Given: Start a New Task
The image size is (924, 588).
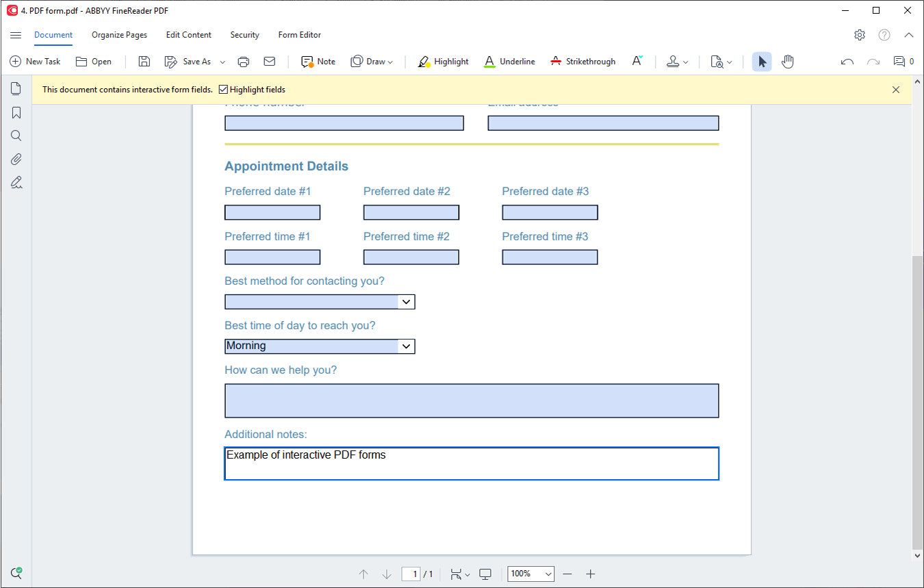Looking at the screenshot, I should click(36, 61).
